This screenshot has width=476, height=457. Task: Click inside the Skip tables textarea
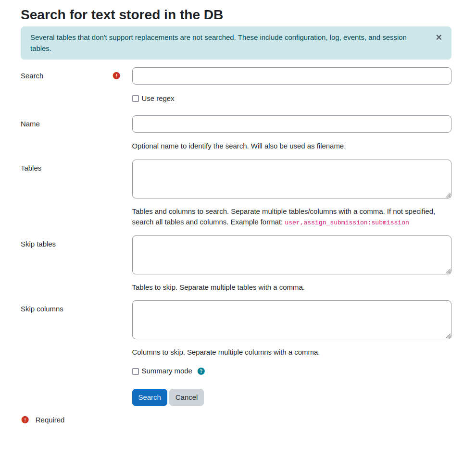292,255
